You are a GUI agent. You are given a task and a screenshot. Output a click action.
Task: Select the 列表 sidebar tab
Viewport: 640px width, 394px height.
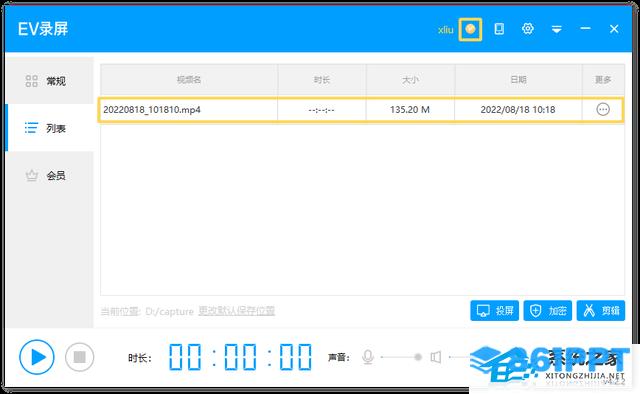50,128
